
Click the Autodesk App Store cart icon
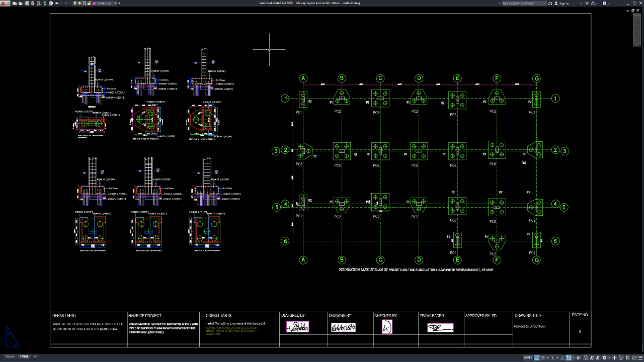(x=587, y=3)
